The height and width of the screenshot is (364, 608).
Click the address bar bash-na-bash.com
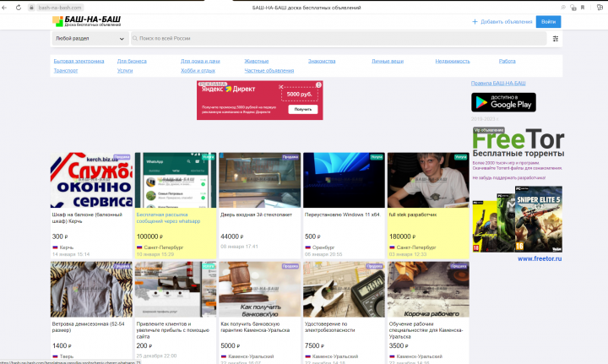(x=60, y=8)
